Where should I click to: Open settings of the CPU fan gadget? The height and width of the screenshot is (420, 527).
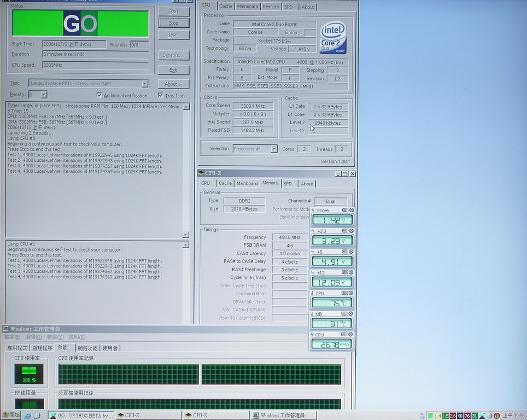tap(344, 335)
